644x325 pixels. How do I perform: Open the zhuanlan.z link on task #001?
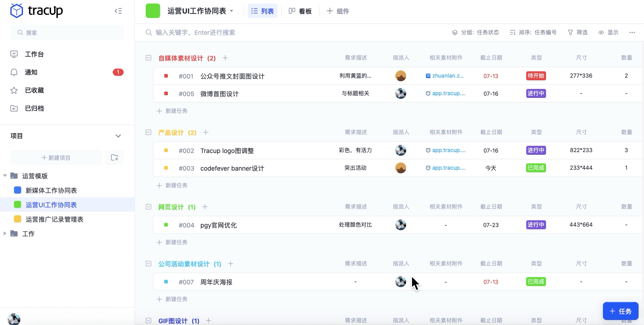coord(447,75)
